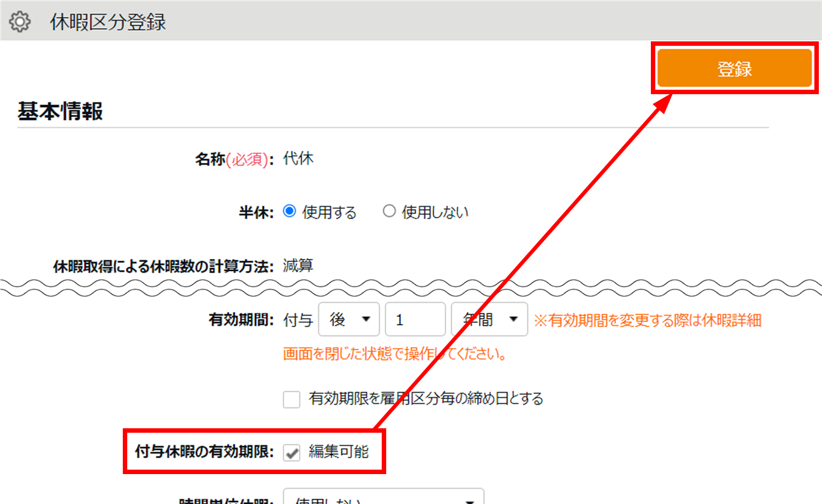
Task: Click the 付与休暇の有効期限 label
Action: tap(204, 452)
